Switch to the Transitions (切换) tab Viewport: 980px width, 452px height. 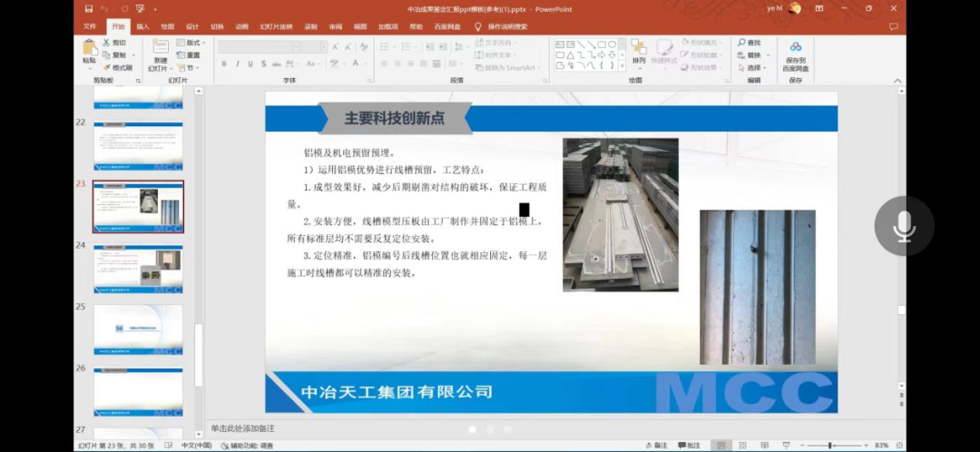pyautogui.click(x=217, y=26)
